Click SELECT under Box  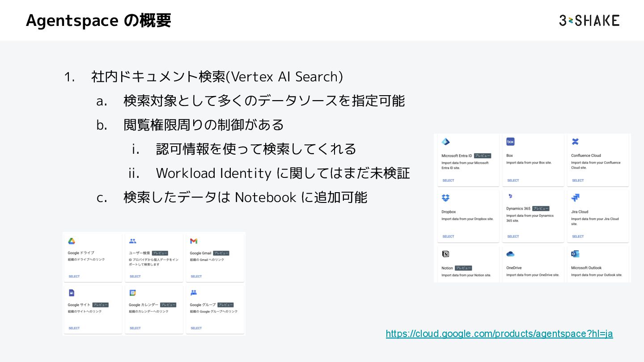click(513, 181)
